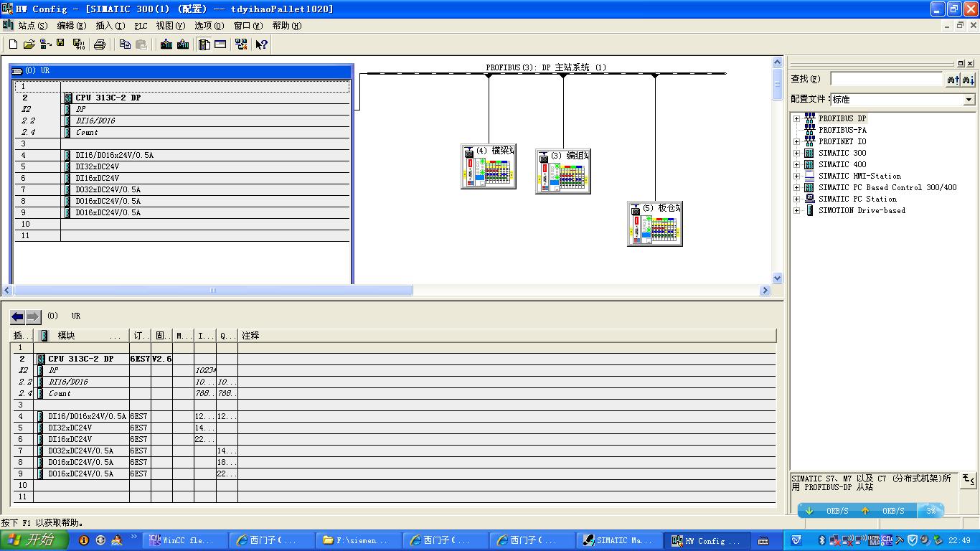Image resolution: width=980 pixels, height=551 pixels.
Task: Click the 开始 Start button
Action: 34,540
